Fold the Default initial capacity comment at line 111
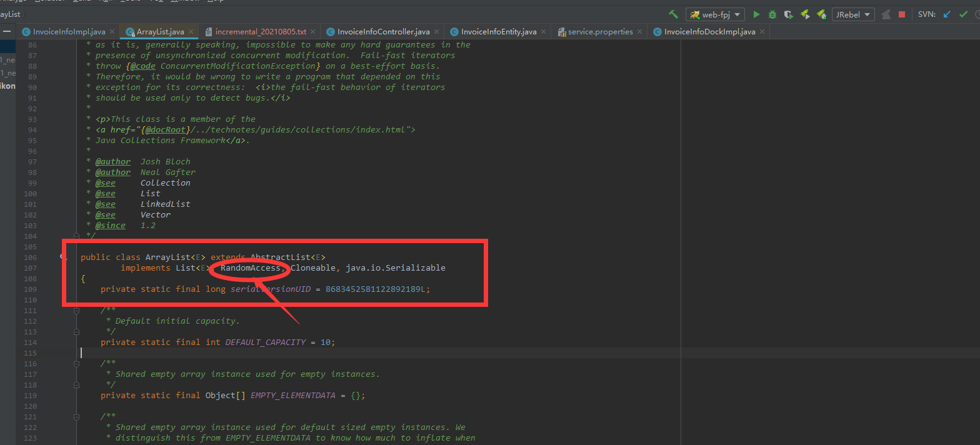980x445 pixels. (76, 310)
